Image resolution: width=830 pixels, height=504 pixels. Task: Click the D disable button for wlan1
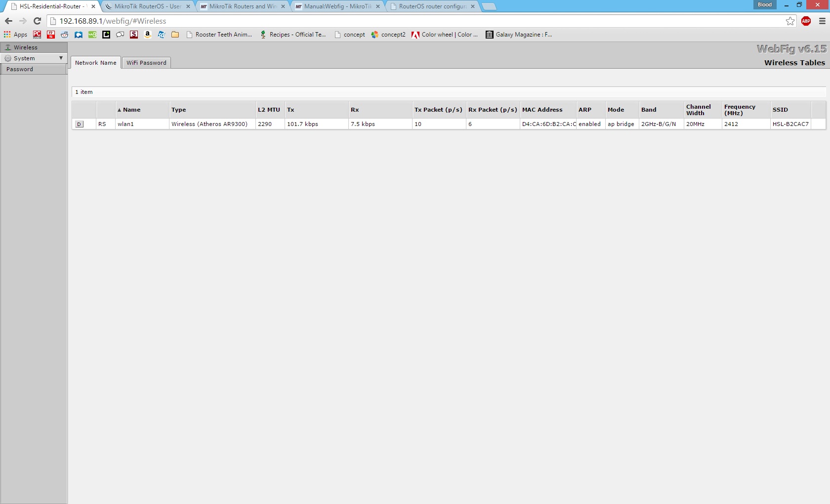(80, 124)
